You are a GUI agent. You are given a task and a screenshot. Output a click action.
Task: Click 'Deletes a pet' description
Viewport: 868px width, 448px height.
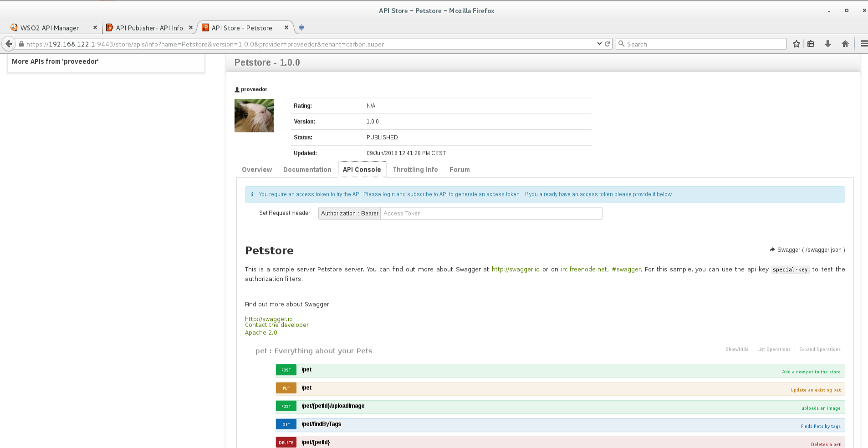pyautogui.click(x=826, y=445)
